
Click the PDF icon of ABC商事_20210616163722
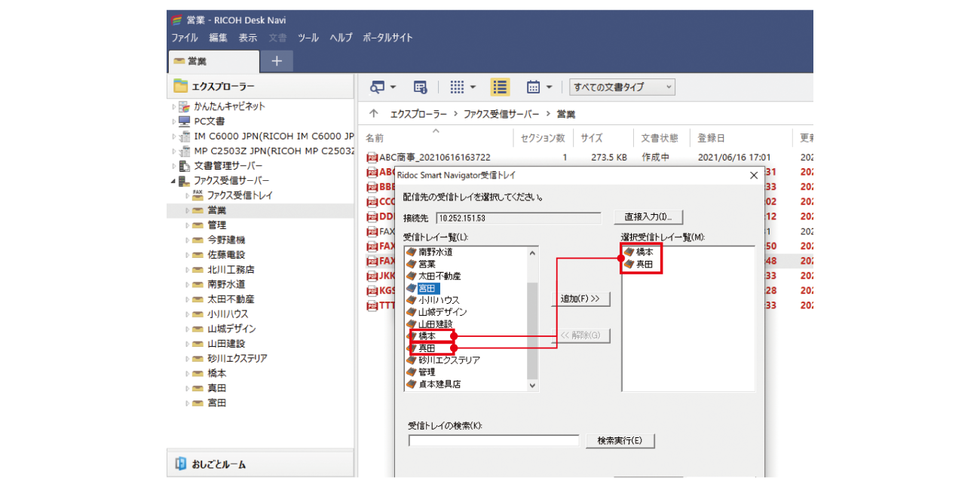pyautogui.click(x=372, y=157)
